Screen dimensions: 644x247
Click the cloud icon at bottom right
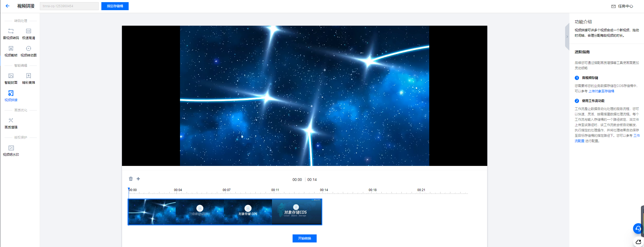(x=638, y=242)
